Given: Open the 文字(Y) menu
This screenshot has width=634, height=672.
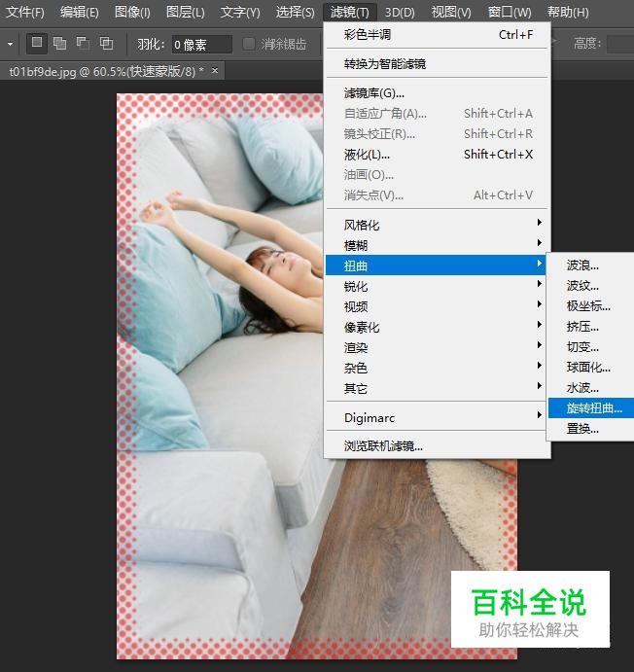Looking at the screenshot, I should 240,12.
